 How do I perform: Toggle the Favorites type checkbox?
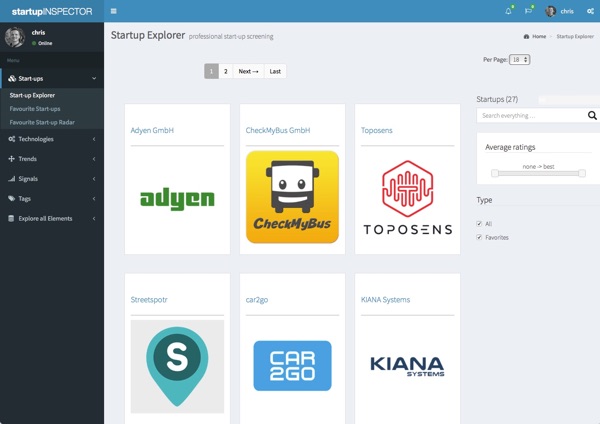tap(479, 237)
